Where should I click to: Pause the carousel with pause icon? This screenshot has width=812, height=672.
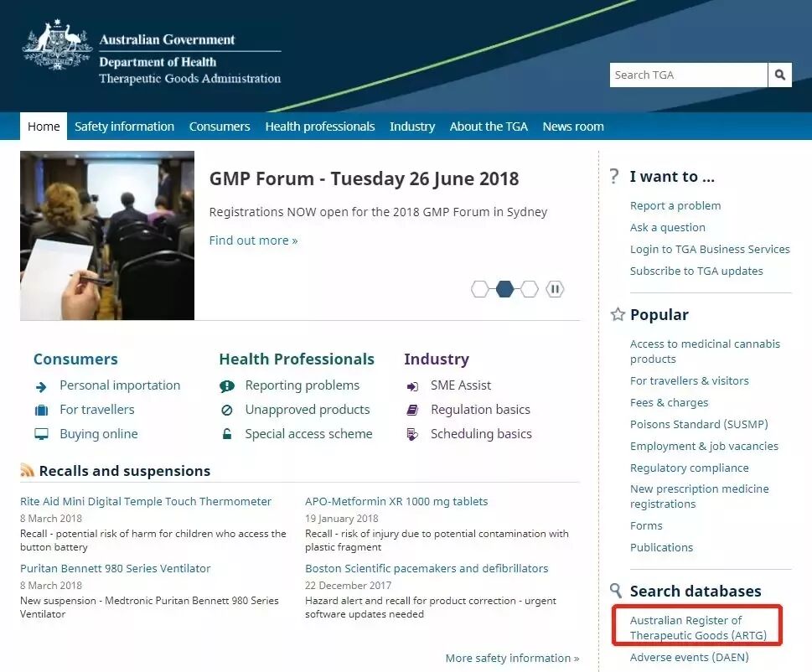(x=555, y=289)
